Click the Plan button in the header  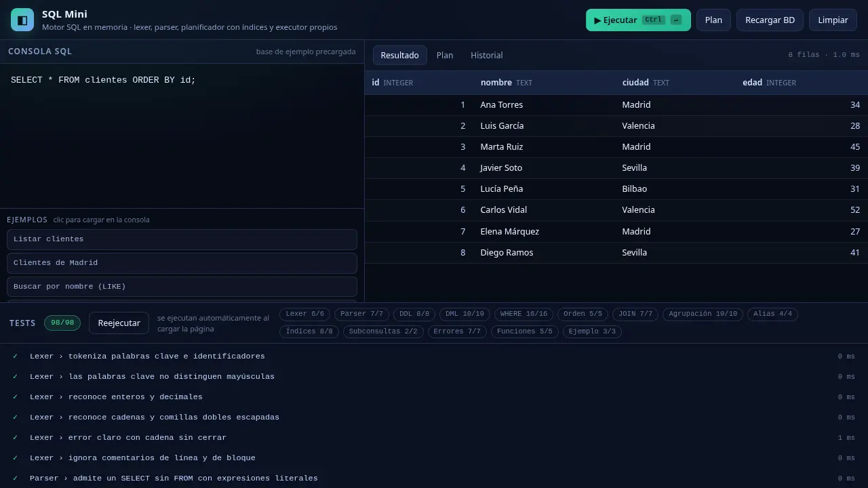coord(713,20)
